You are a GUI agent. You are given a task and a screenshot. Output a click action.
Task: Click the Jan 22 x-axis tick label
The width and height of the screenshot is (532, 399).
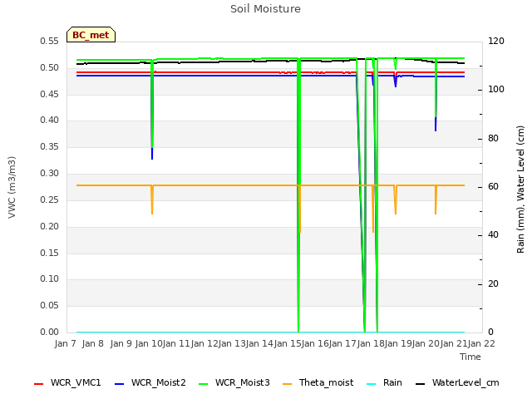tap(481, 343)
